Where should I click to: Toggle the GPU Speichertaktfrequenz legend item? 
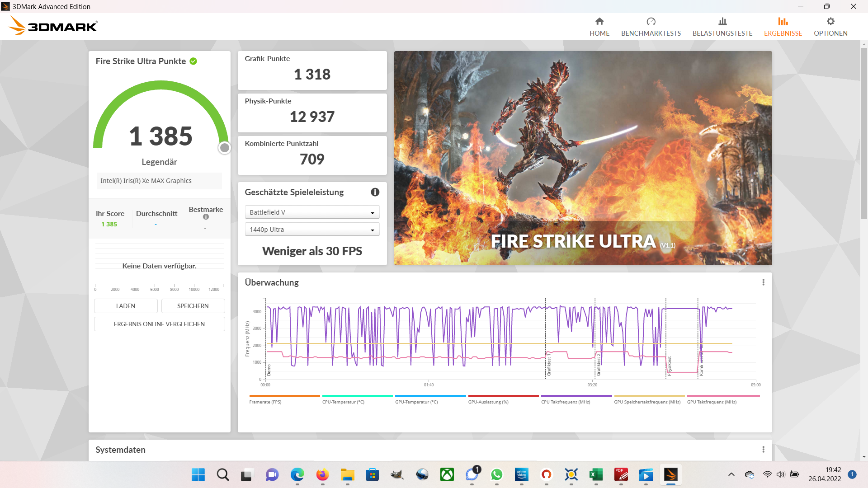pyautogui.click(x=649, y=399)
